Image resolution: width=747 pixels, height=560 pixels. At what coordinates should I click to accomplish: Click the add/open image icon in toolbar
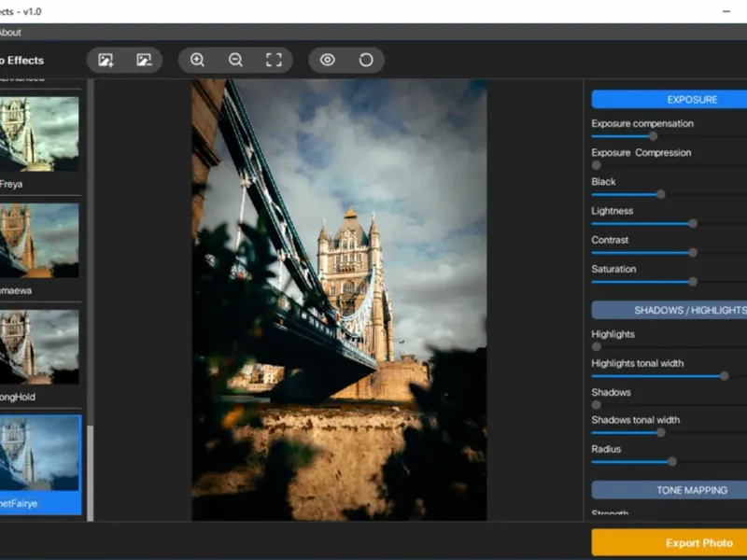[x=106, y=60]
